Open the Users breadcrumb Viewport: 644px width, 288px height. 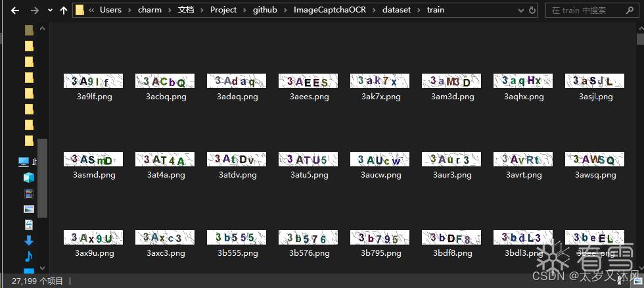[x=110, y=10]
